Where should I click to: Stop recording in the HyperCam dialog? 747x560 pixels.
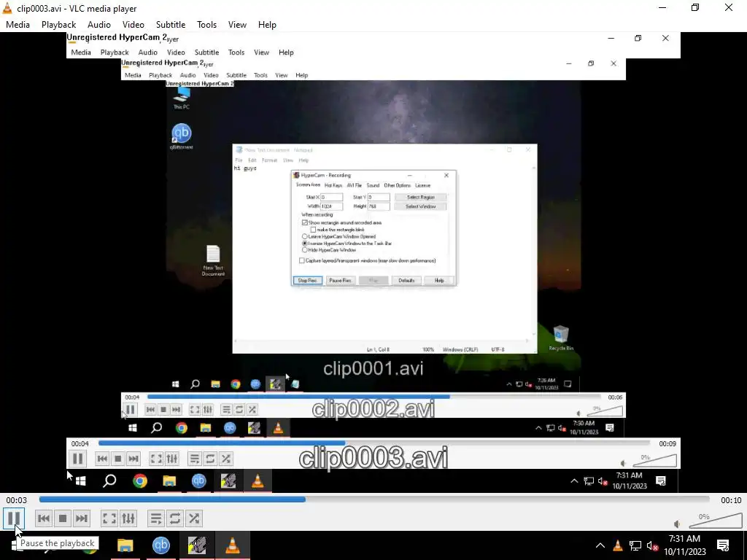(307, 281)
